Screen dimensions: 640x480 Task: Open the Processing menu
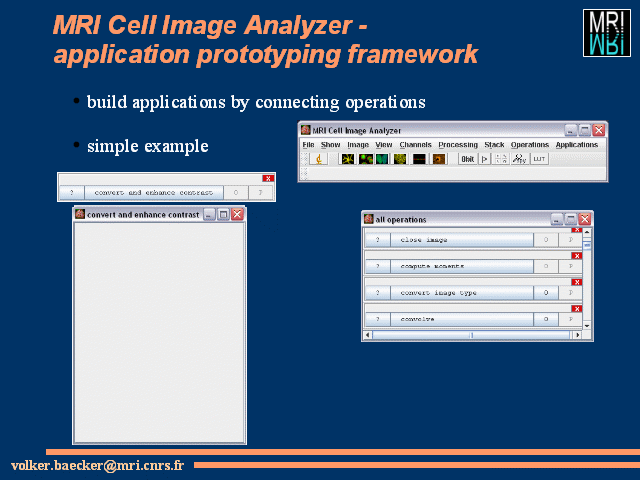(x=458, y=144)
